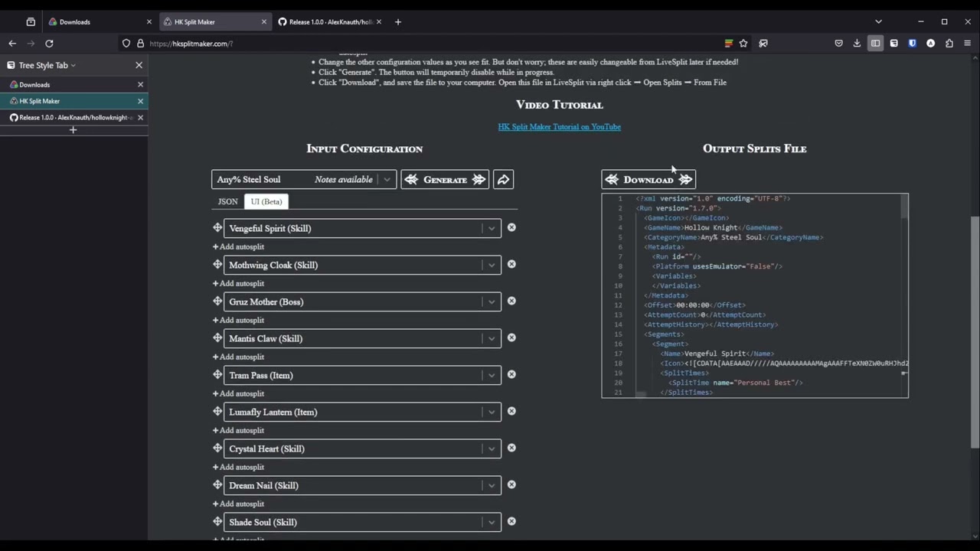Expand the Crystal Heart (Skill) dropdown

click(492, 448)
